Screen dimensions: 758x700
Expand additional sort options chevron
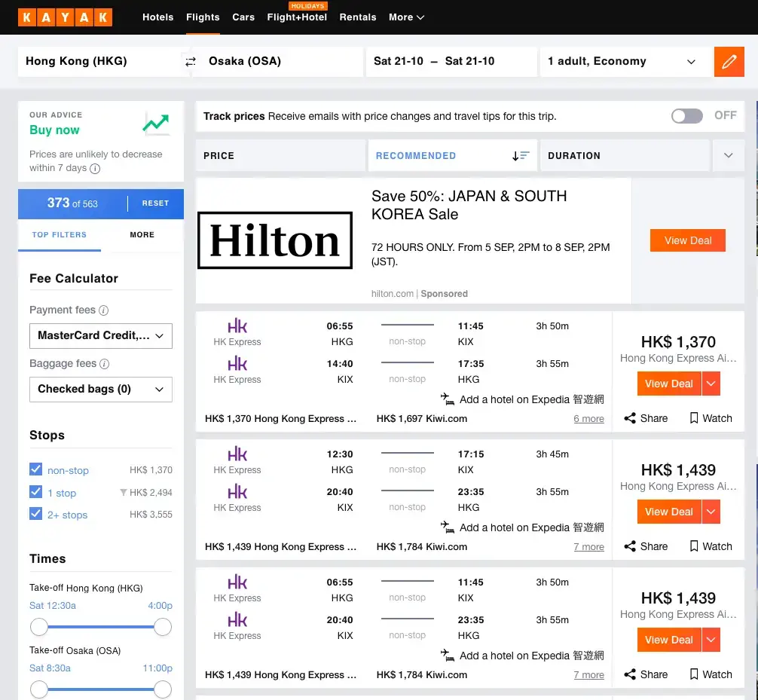pos(728,156)
